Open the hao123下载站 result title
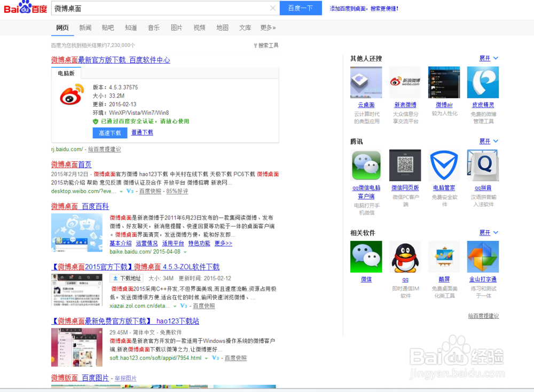534x392 pixels. point(125,321)
